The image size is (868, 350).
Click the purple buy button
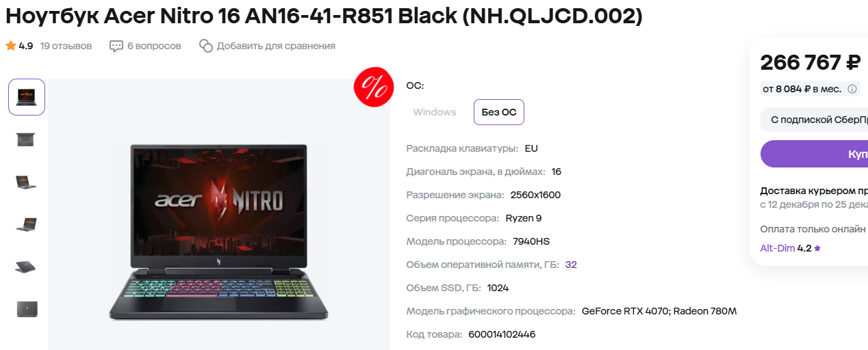pos(814,154)
